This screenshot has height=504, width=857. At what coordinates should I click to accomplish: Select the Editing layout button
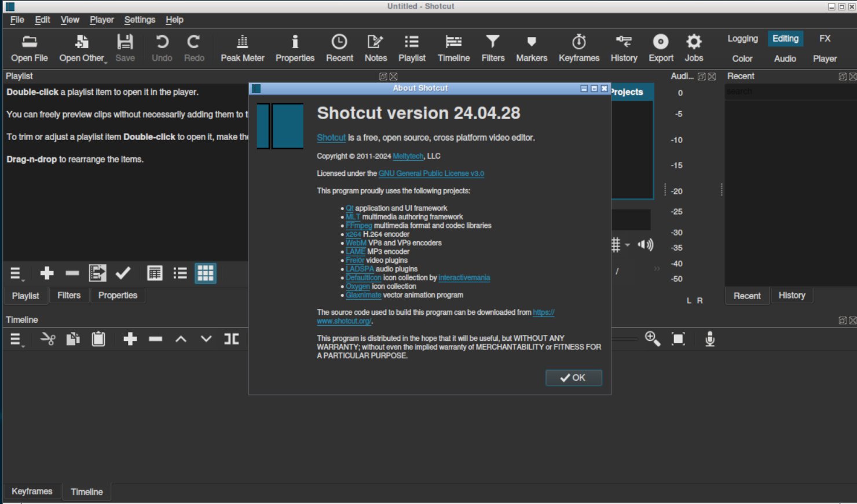coord(785,39)
